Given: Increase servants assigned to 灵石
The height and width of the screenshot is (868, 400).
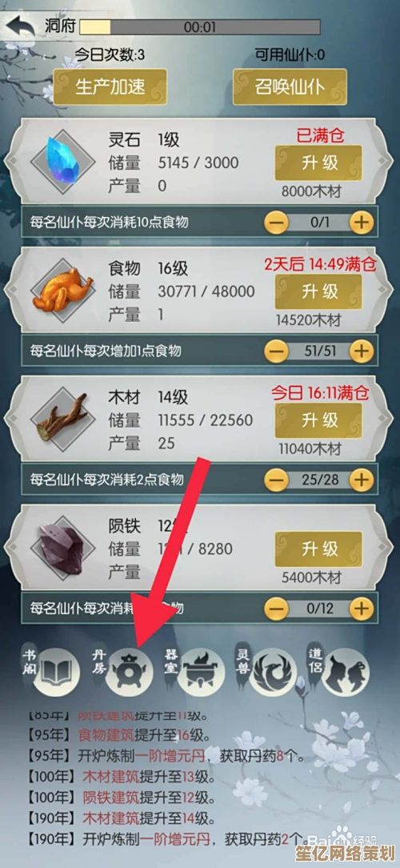Looking at the screenshot, I should coord(362,223).
